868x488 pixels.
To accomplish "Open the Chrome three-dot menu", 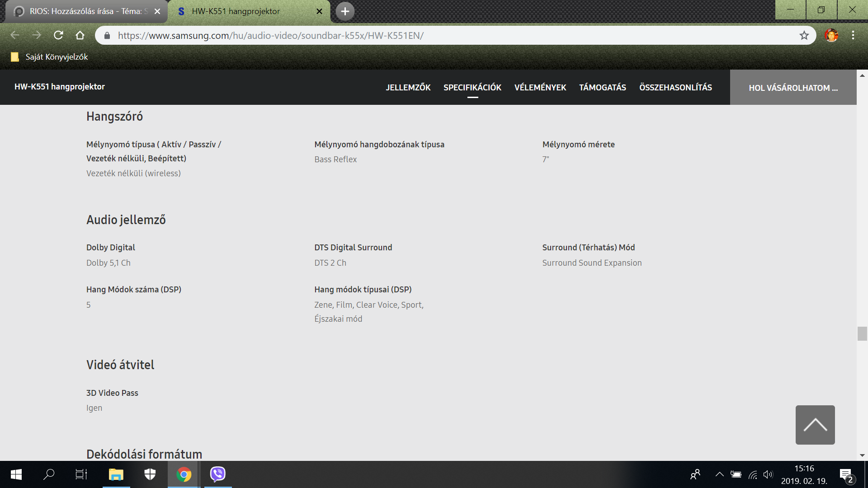I will click(853, 35).
